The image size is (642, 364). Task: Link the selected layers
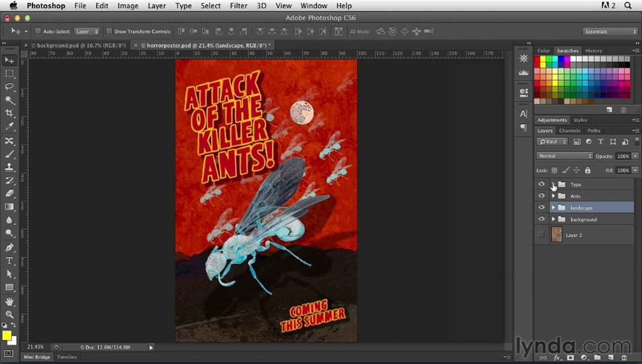pos(543,357)
